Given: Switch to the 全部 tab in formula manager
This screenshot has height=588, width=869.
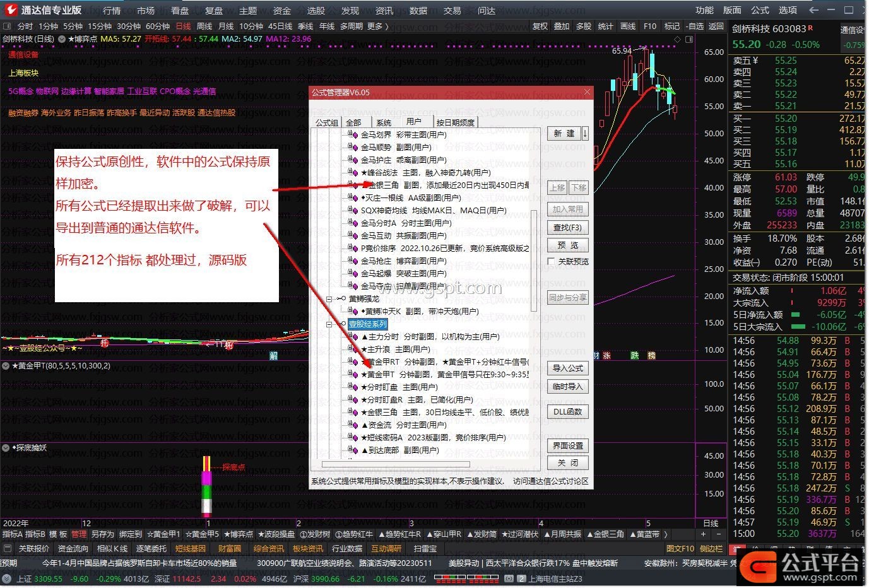Looking at the screenshot, I should (354, 122).
